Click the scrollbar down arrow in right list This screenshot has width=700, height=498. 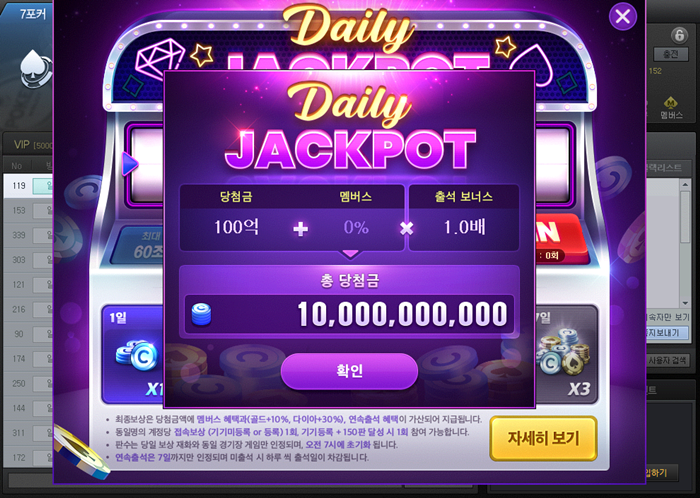click(x=685, y=303)
